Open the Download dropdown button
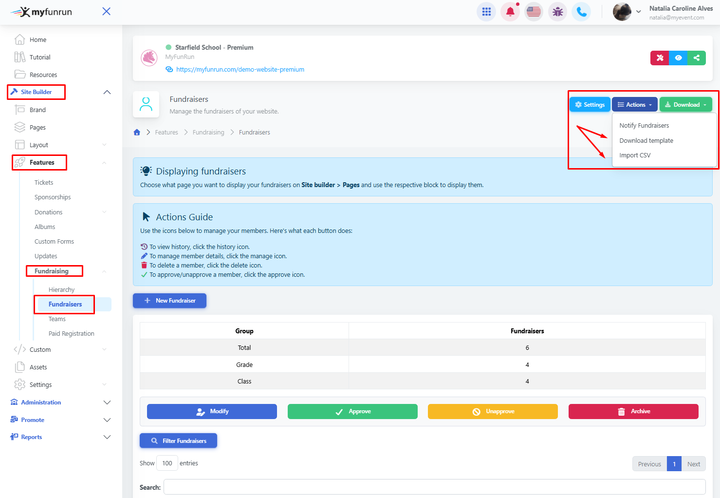Screen dimensions: 720x498 [x=685, y=104]
